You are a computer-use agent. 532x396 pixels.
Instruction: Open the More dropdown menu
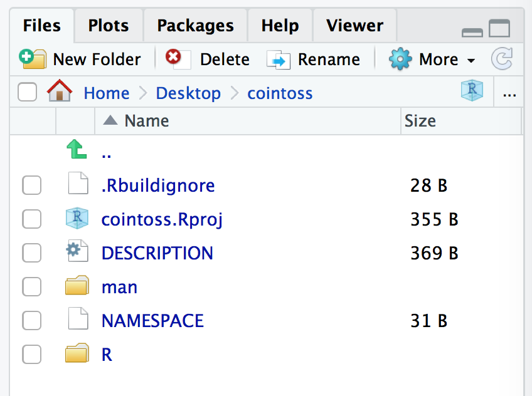pyautogui.click(x=432, y=60)
